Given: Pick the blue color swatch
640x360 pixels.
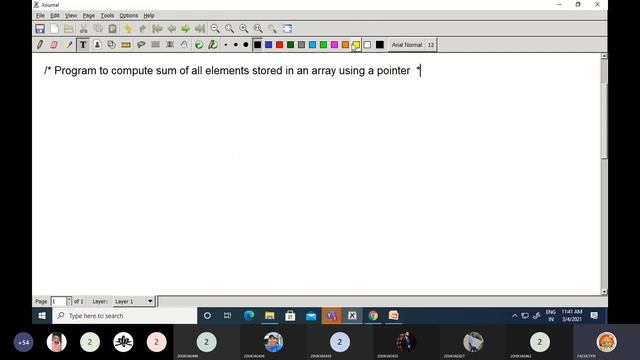Looking at the screenshot, I should click(x=269, y=45).
